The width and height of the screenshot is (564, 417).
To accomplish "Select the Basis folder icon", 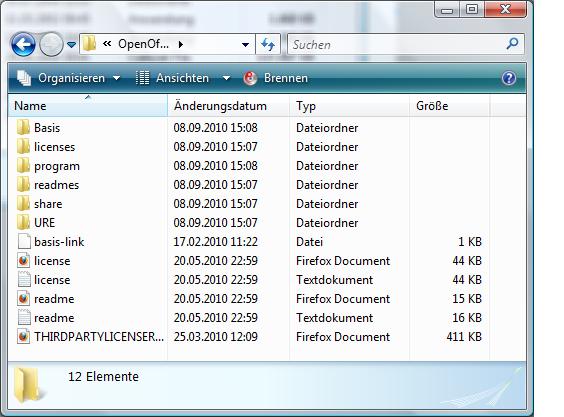I will coord(24,127).
